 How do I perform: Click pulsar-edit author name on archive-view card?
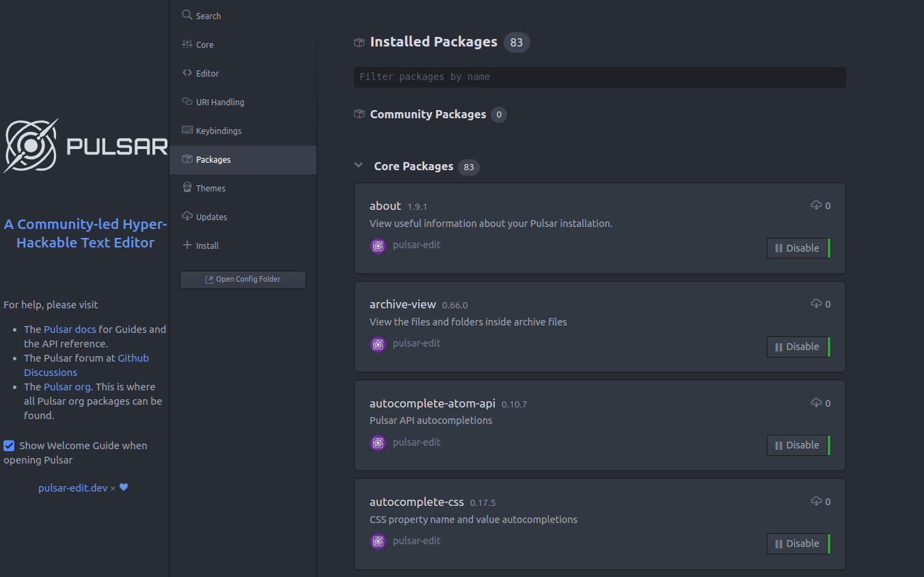point(417,343)
